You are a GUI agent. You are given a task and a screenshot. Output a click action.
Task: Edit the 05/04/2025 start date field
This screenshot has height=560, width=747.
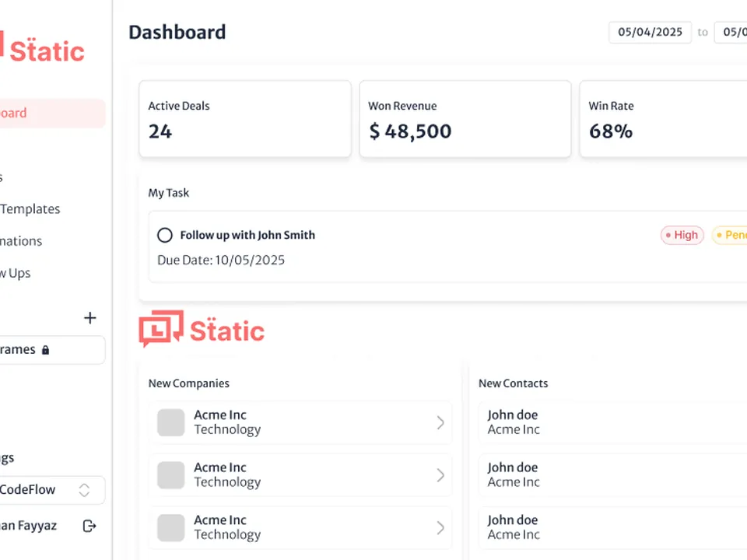[650, 33]
